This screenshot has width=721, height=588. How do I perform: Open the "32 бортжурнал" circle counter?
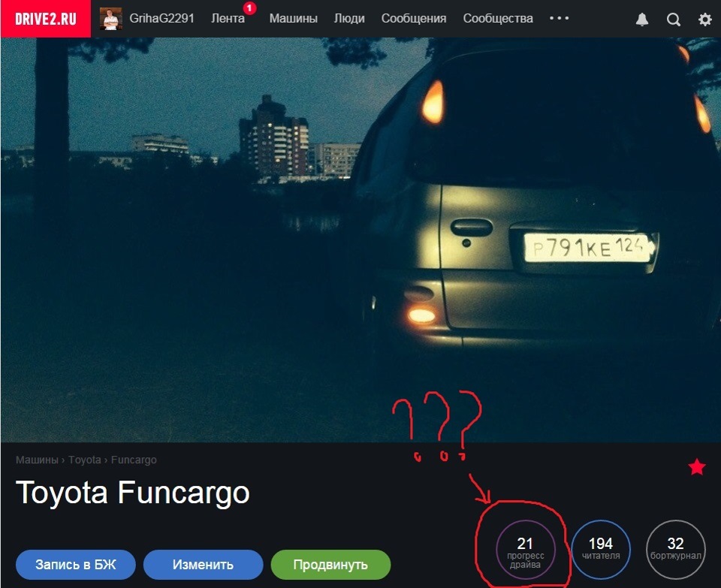click(675, 550)
